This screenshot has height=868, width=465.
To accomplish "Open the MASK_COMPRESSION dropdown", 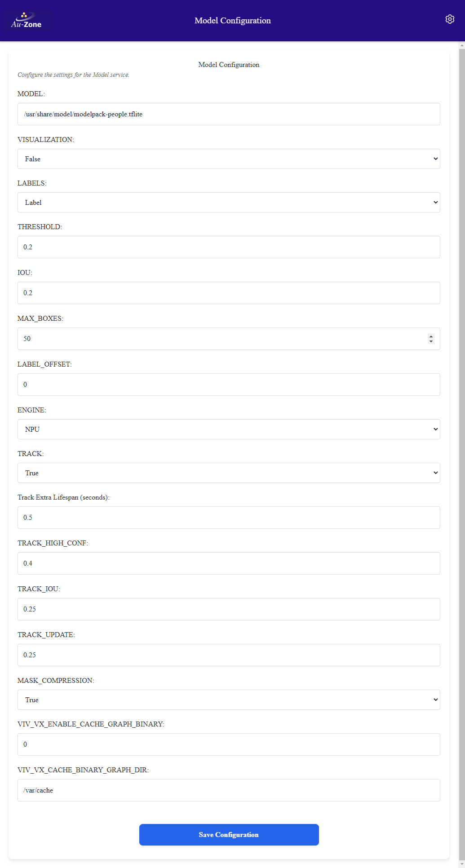I will [x=229, y=700].
